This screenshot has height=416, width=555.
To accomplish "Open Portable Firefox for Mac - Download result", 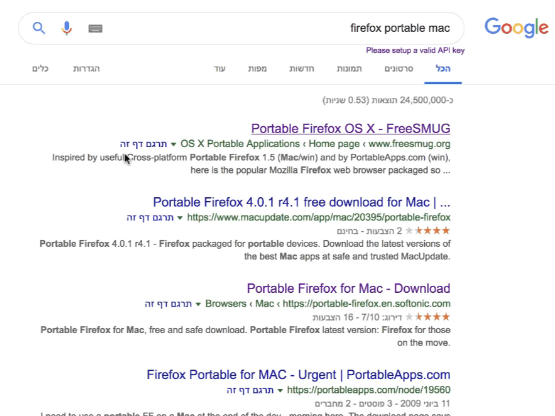I will (x=349, y=289).
